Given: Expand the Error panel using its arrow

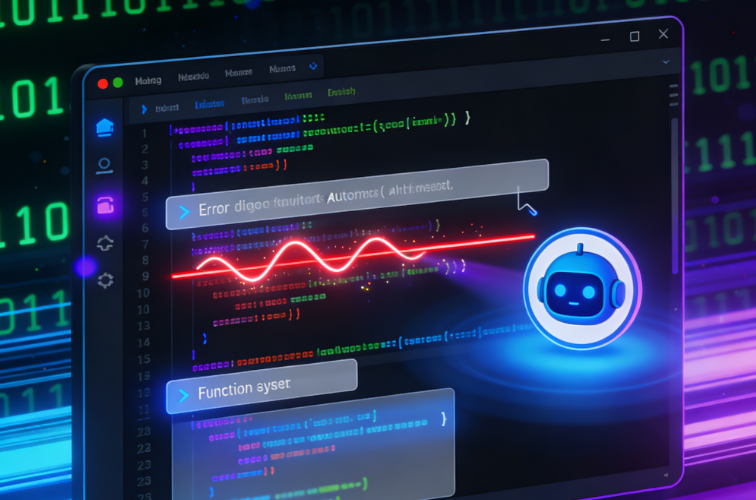Looking at the screenshot, I should click(182, 211).
